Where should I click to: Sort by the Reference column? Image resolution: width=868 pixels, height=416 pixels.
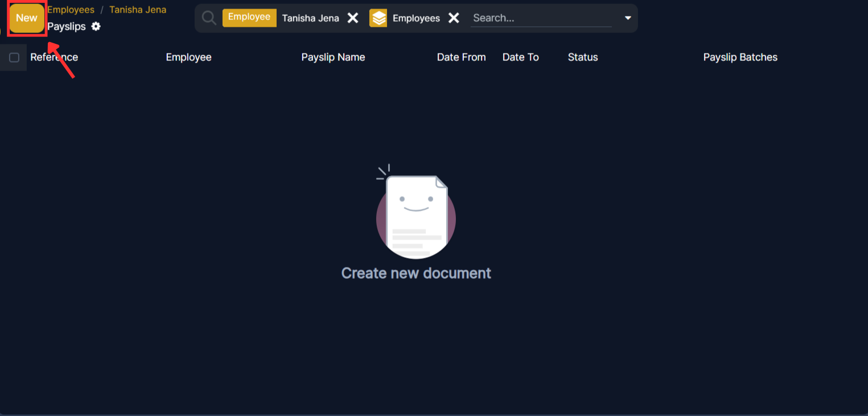54,57
